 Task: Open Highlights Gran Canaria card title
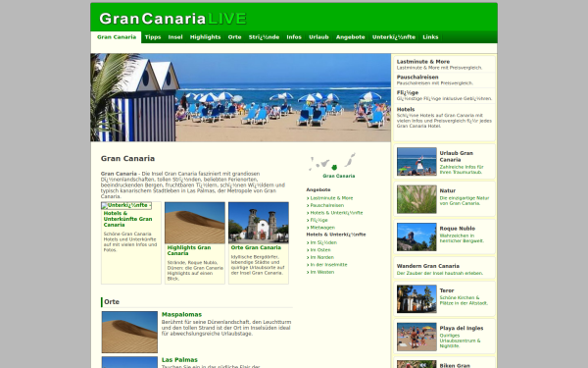pyautogui.click(x=189, y=250)
